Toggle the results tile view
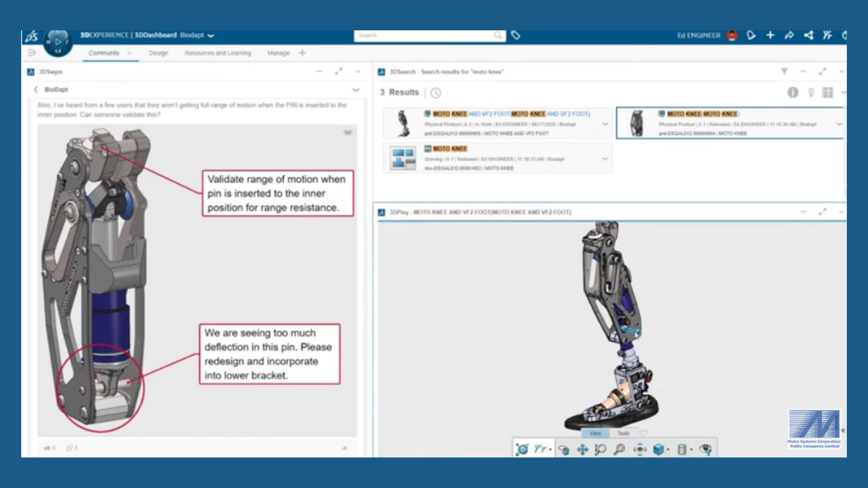Viewport: 868px width, 488px height. (x=827, y=93)
